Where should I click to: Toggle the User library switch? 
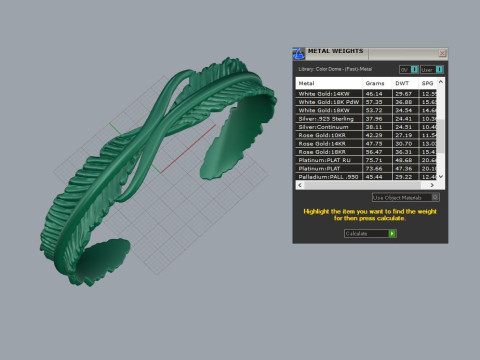(x=432, y=69)
